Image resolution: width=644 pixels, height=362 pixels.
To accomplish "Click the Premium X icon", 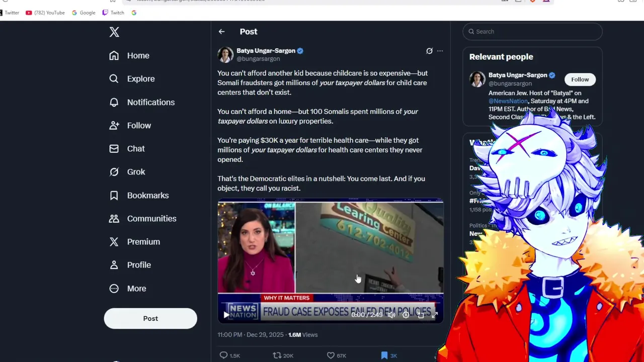I will point(114,242).
